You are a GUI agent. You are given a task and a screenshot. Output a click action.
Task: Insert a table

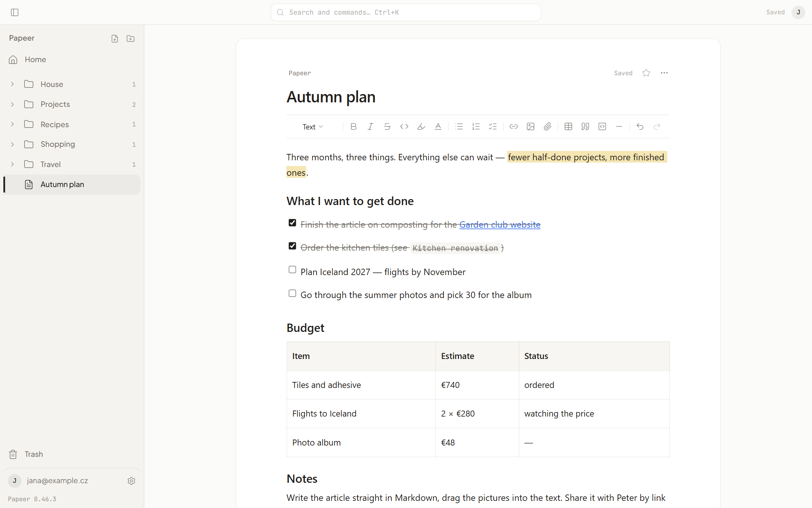tap(568, 127)
